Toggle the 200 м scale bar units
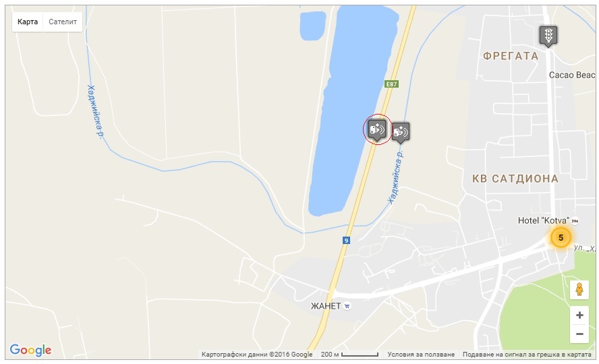 point(349,355)
